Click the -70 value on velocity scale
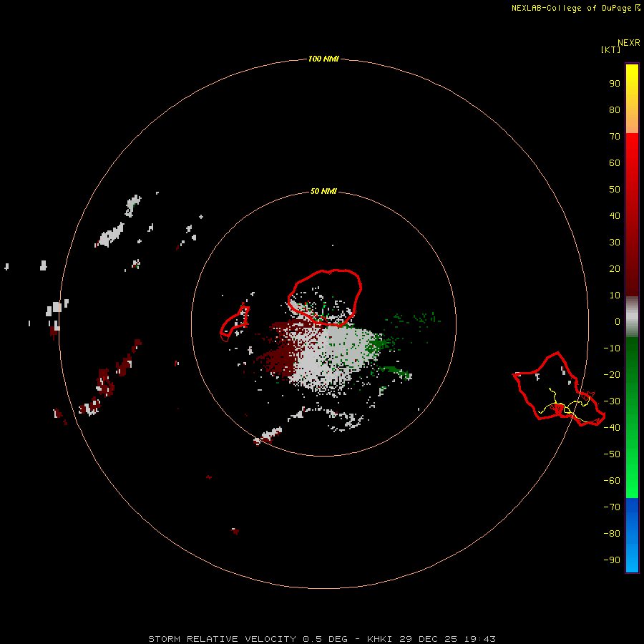 coord(612,507)
